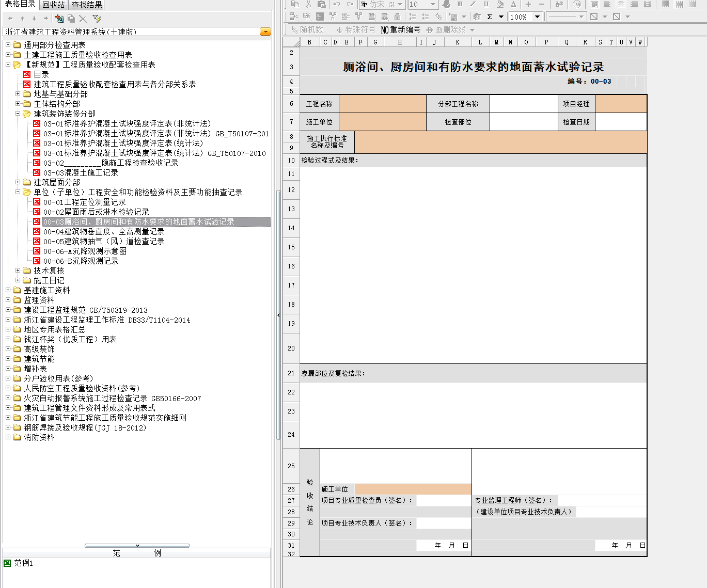Click the panel collapse splitter arrow

coord(278,315)
